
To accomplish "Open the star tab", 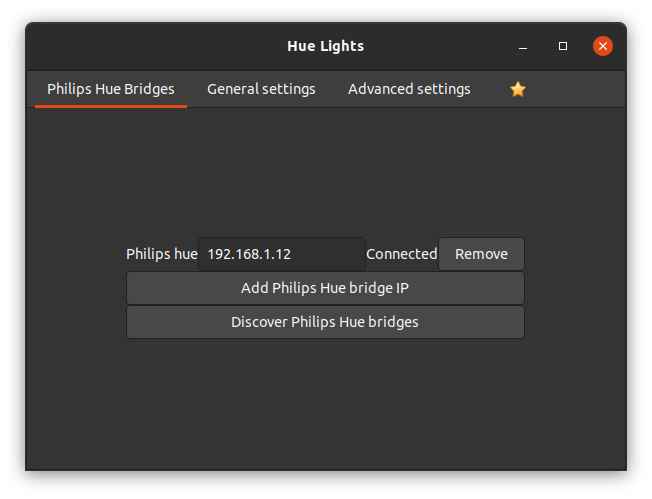I will coord(518,89).
